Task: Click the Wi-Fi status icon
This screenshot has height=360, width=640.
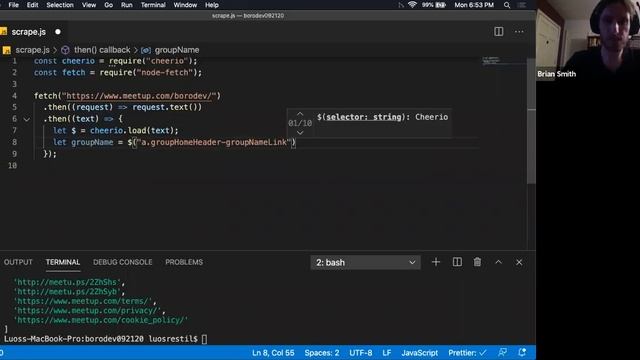Action: click(x=412, y=5)
